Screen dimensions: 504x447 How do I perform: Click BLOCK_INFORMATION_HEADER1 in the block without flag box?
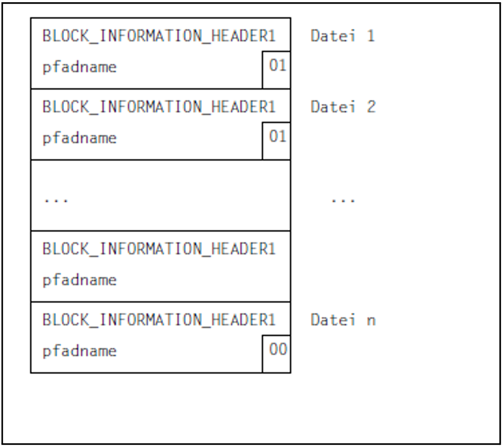click(159, 249)
